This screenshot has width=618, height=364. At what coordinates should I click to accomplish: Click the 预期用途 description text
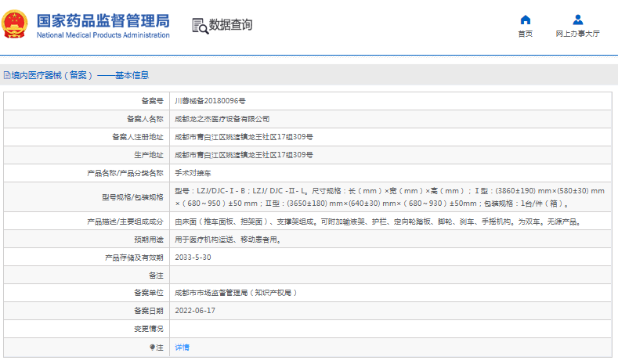point(226,240)
